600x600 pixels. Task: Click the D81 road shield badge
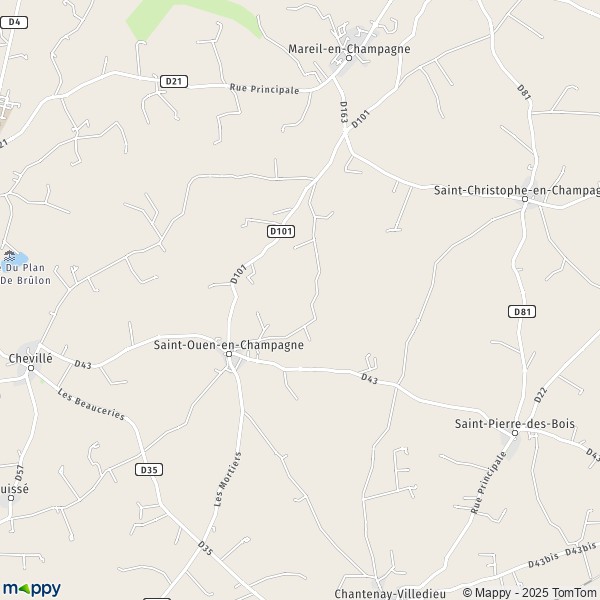click(522, 311)
